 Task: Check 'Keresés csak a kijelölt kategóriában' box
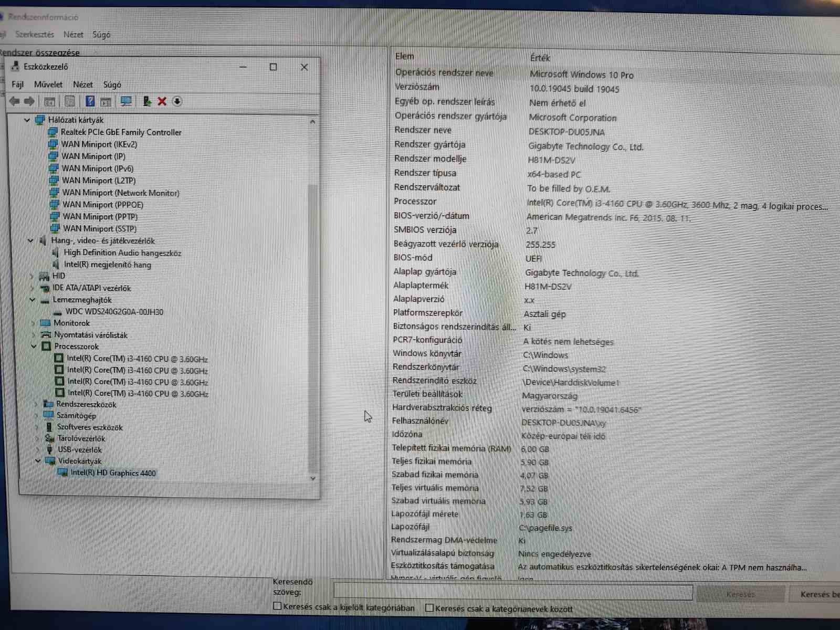tap(278, 606)
